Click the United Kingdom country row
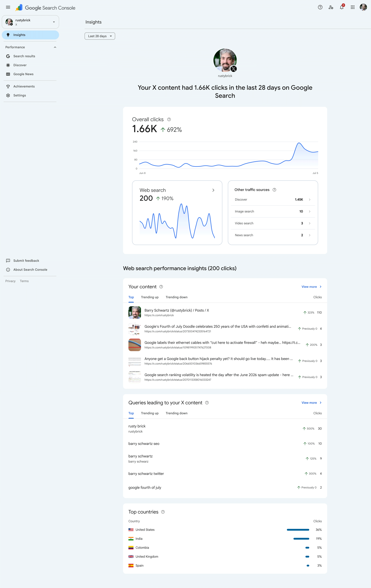 (x=225, y=557)
